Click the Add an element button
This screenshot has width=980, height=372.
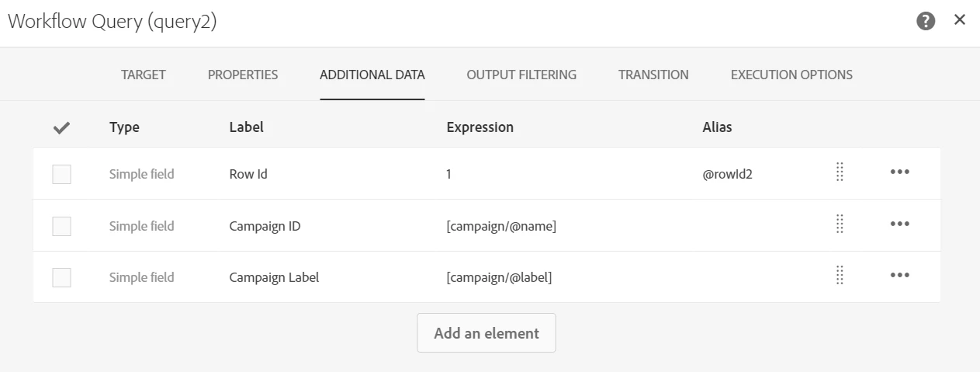tap(487, 333)
